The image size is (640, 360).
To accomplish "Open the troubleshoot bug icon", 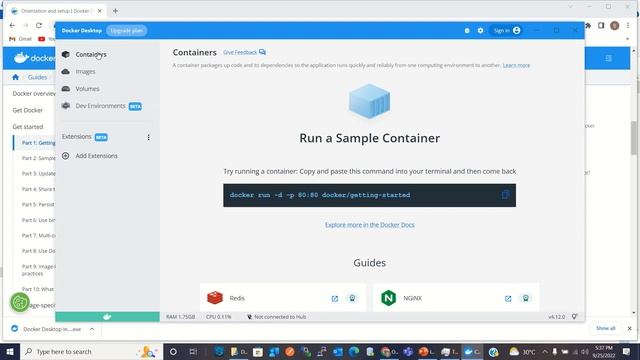I will coord(467,31).
